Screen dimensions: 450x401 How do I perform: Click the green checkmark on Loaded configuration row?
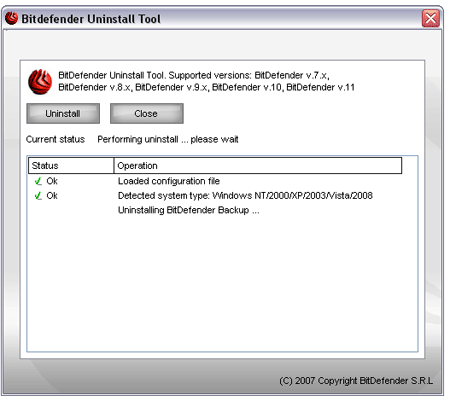tap(38, 181)
